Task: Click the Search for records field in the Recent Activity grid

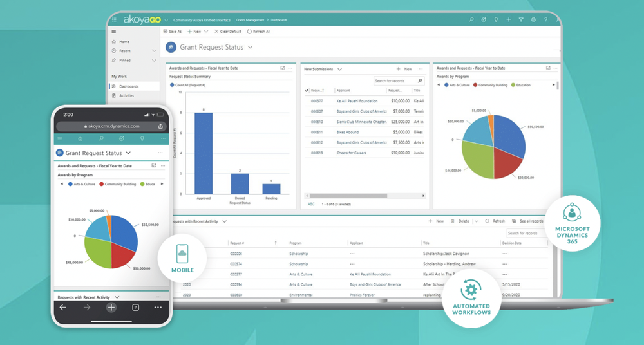Action: click(x=527, y=233)
